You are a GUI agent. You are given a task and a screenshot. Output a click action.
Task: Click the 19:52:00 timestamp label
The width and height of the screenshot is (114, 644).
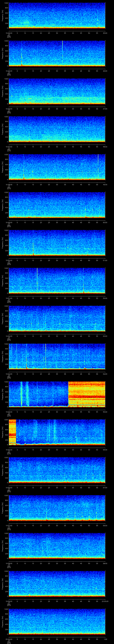[x=9, y=336]
